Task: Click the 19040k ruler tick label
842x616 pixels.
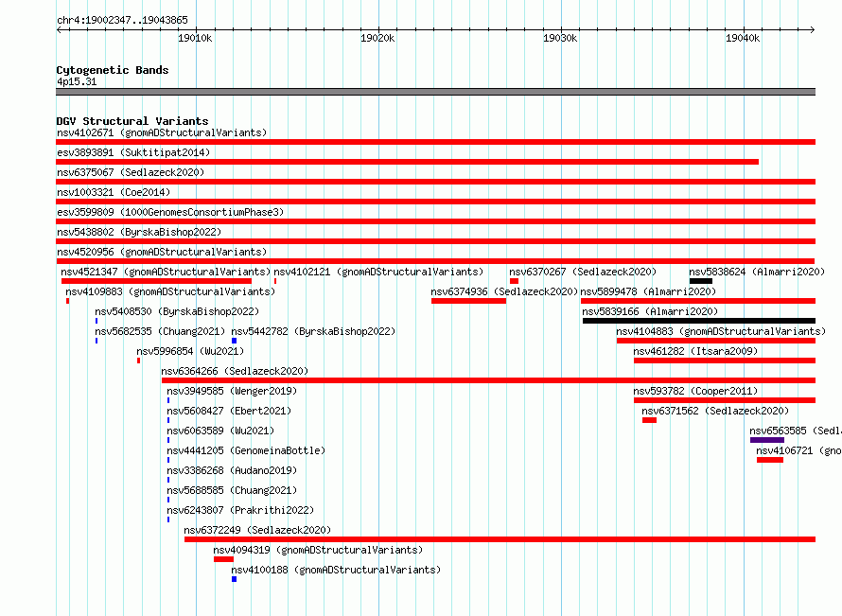Action: (743, 38)
